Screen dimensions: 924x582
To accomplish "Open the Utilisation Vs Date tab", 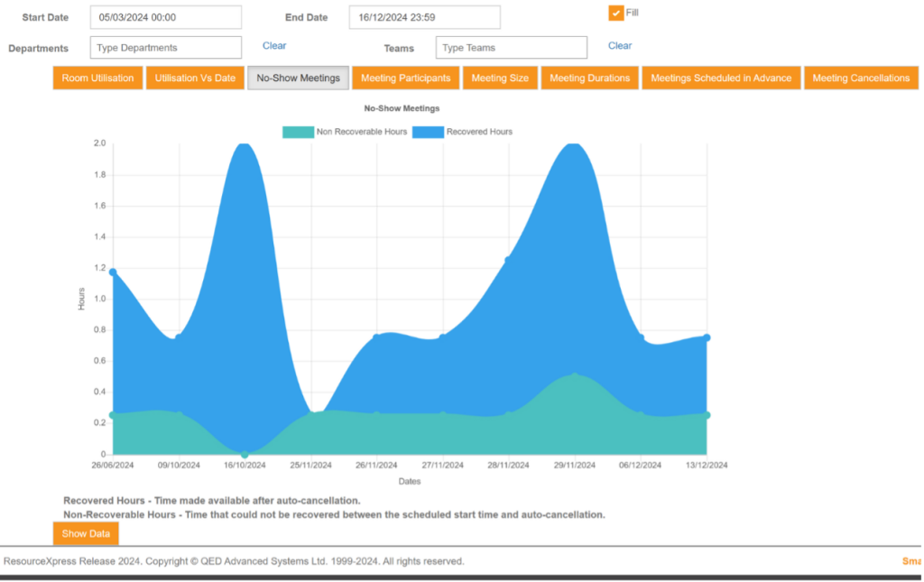I will 195,79.
